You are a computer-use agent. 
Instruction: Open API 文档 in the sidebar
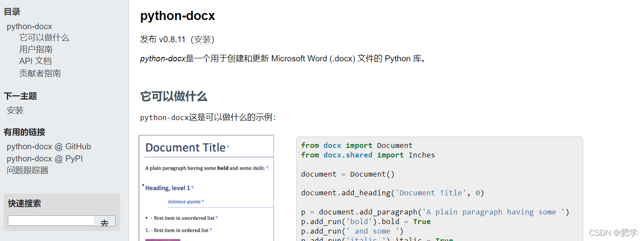(35, 61)
